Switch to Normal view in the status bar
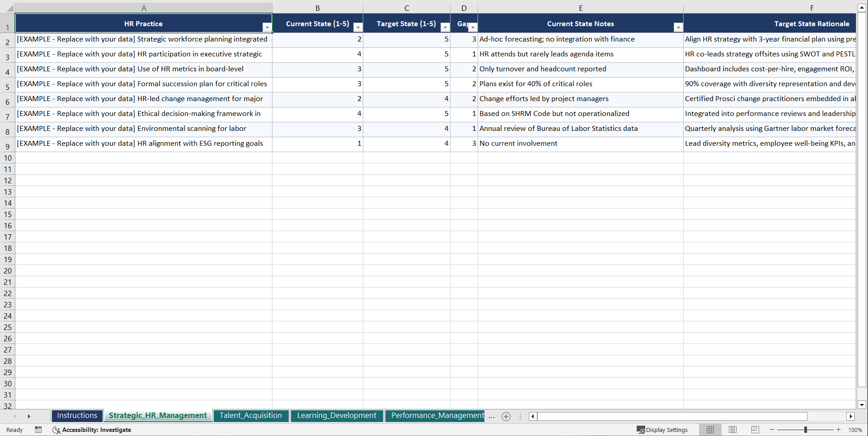This screenshot has height=436, width=868. pyautogui.click(x=710, y=430)
